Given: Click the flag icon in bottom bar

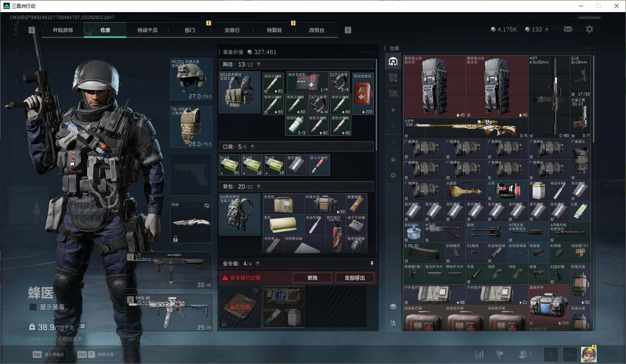Looking at the screenshot, I should [500, 355].
